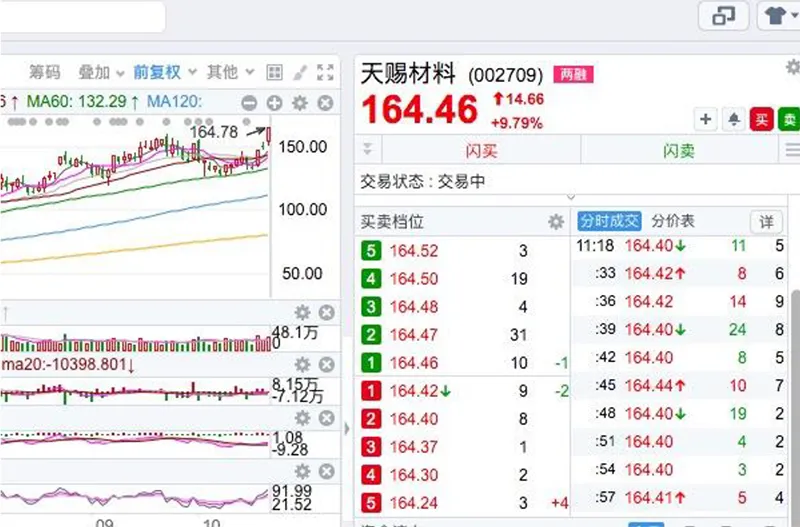Open 买卖档位 settings gear
The width and height of the screenshot is (800, 527).
(556, 222)
